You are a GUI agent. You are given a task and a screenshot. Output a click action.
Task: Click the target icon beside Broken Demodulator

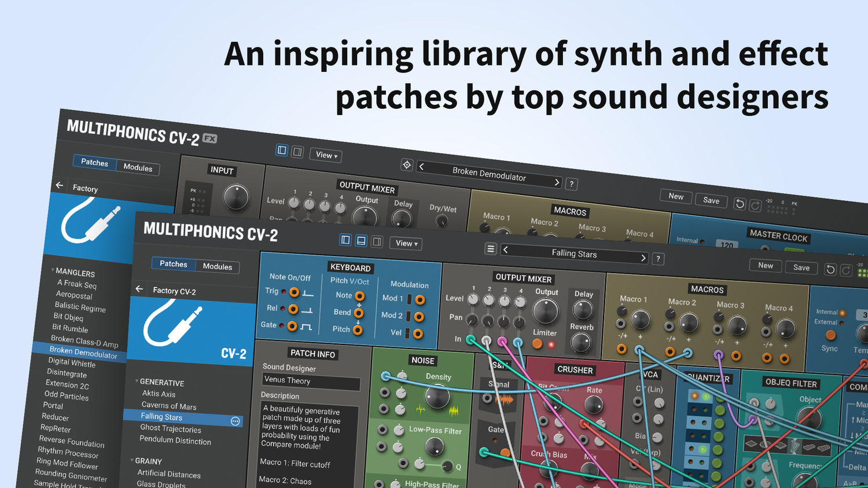[x=407, y=165]
